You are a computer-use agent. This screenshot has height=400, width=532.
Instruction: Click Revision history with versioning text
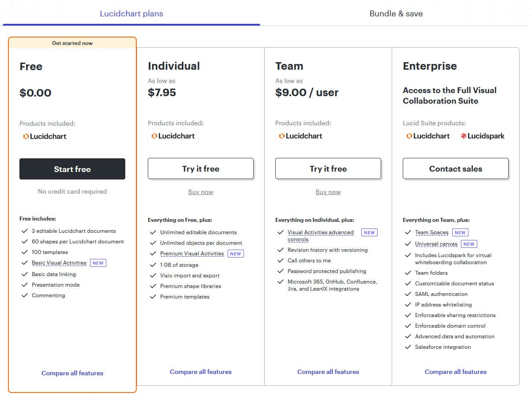coord(327,250)
